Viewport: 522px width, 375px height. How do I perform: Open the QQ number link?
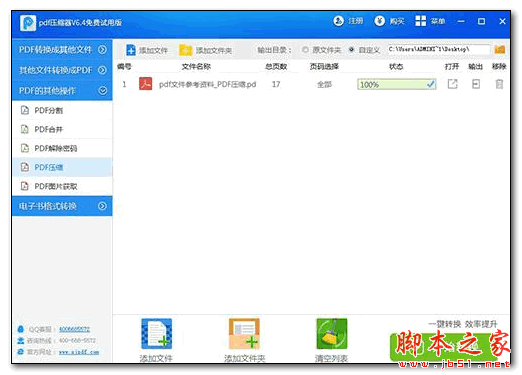pyautogui.click(x=74, y=329)
